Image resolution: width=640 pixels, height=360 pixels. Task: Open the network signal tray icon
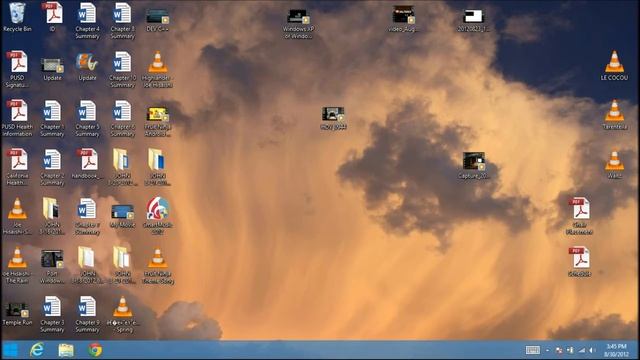(x=582, y=350)
